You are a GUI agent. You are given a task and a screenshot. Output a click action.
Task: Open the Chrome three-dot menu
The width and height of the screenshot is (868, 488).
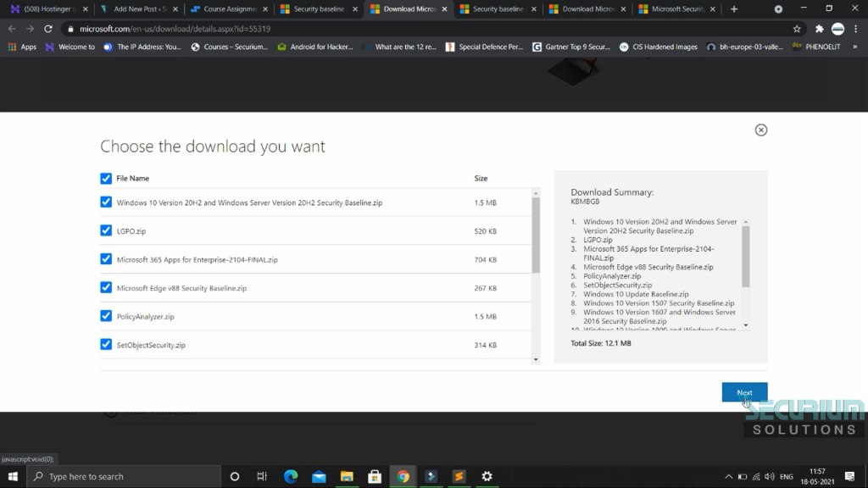[x=856, y=29]
